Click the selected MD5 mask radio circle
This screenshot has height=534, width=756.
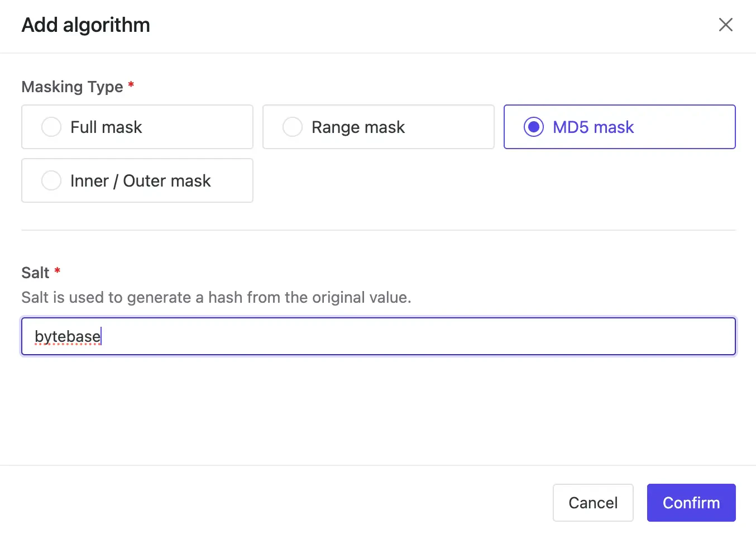click(533, 127)
